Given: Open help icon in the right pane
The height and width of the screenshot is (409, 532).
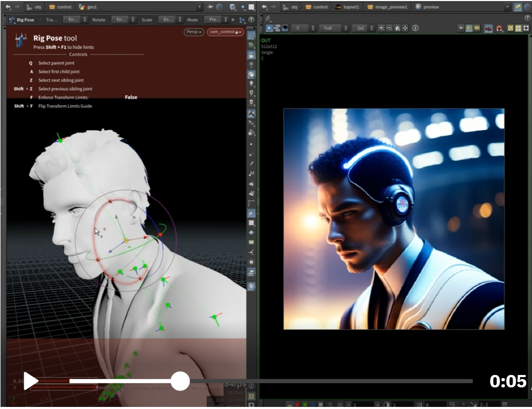Looking at the screenshot, I should [x=527, y=18].
